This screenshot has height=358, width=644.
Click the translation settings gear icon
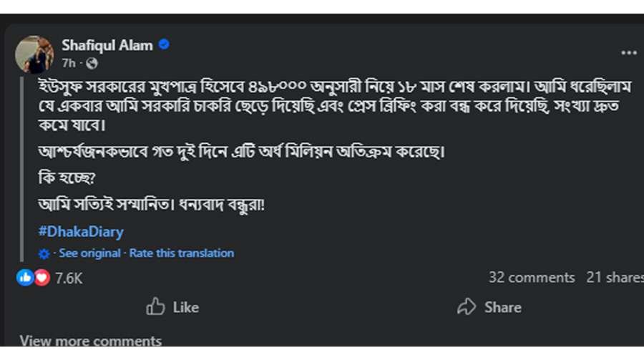[x=44, y=253]
